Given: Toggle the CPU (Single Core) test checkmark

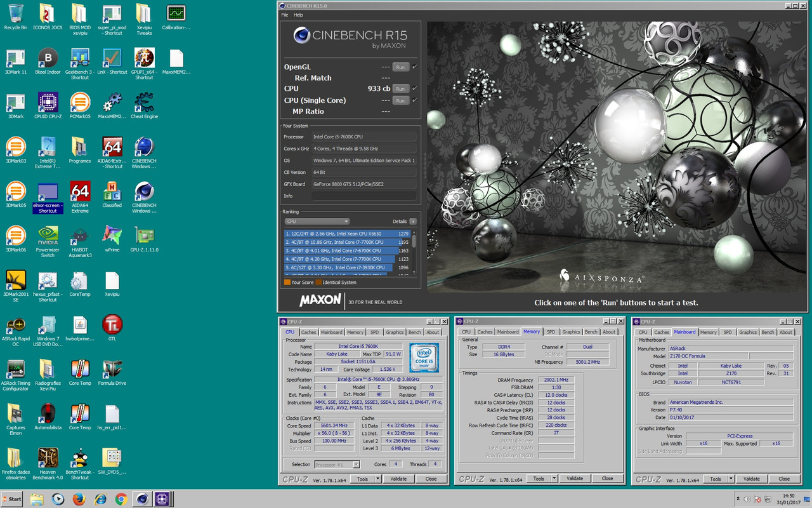Looking at the screenshot, I should click(414, 100).
